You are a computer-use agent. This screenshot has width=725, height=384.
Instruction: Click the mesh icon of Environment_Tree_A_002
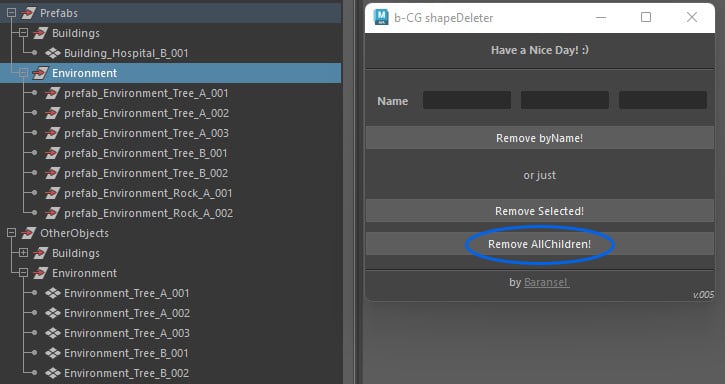tap(53, 313)
